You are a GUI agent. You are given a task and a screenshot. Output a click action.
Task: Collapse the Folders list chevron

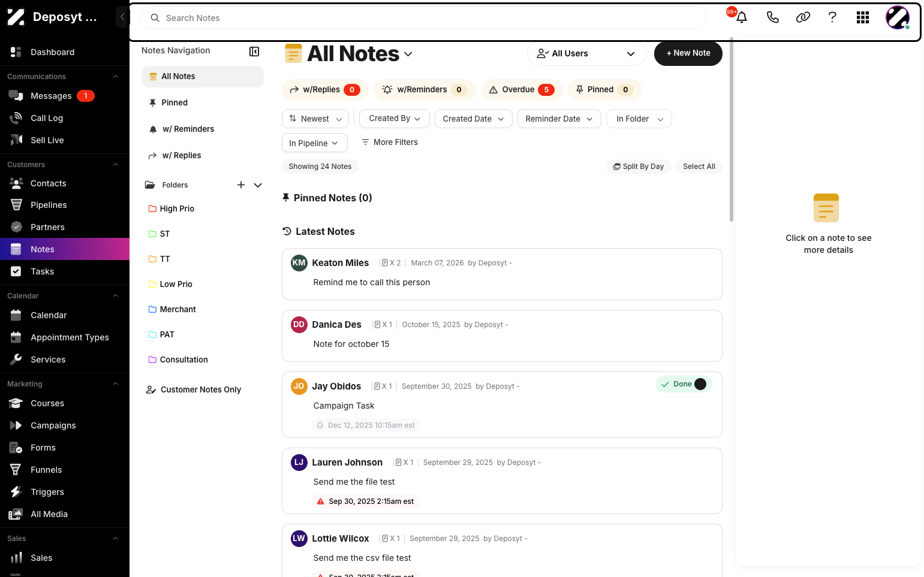[258, 185]
